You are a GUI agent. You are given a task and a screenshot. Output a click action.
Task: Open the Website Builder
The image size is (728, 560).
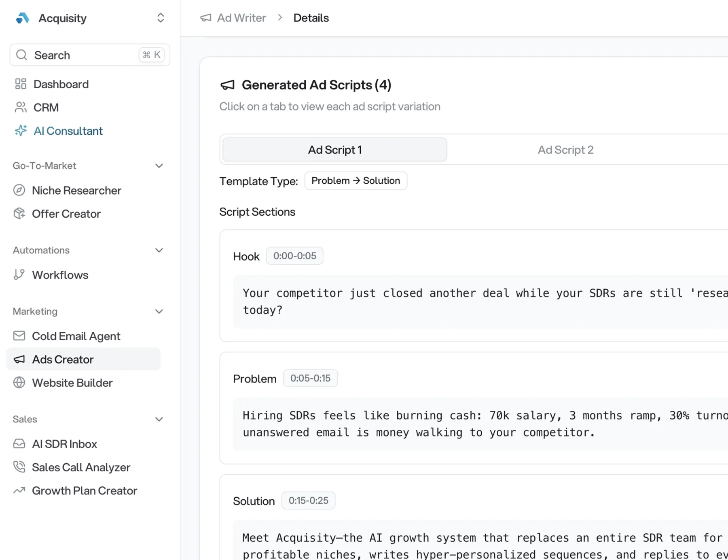[x=72, y=382]
